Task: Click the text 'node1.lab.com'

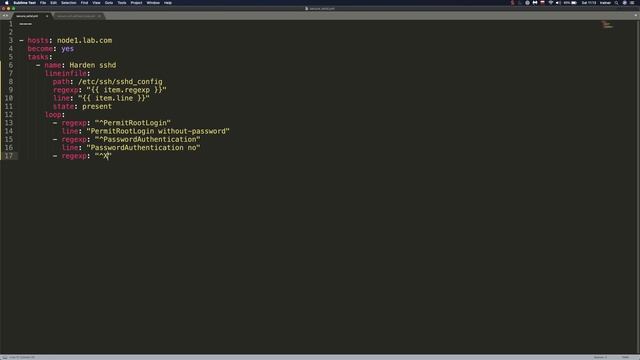Action: [x=84, y=40]
